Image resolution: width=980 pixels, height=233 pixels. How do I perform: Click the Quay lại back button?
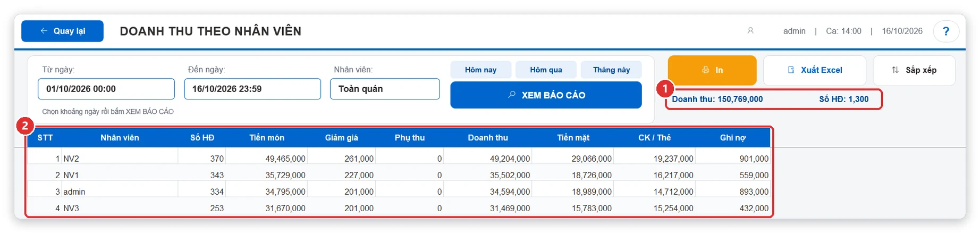coord(62,31)
